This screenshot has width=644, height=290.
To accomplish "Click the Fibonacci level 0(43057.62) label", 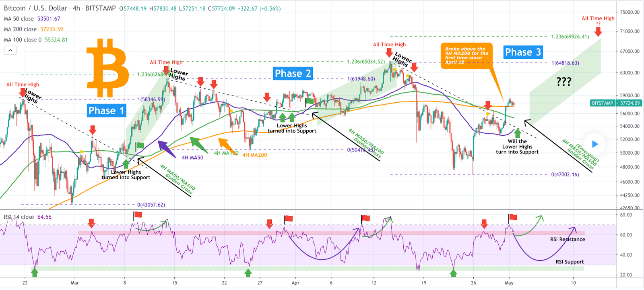I will (x=151, y=205).
